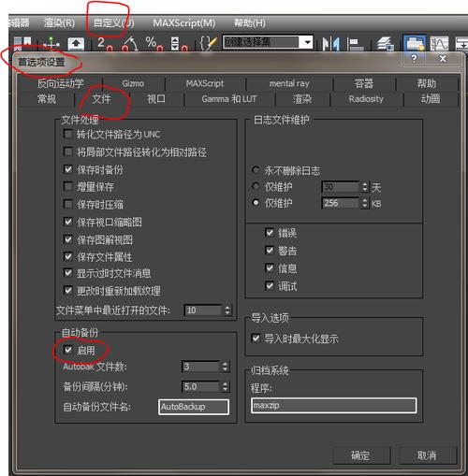This screenshot has width=468, height=476.
Task: Open the Curve Editor icon
Action: (x=439, y=43)
